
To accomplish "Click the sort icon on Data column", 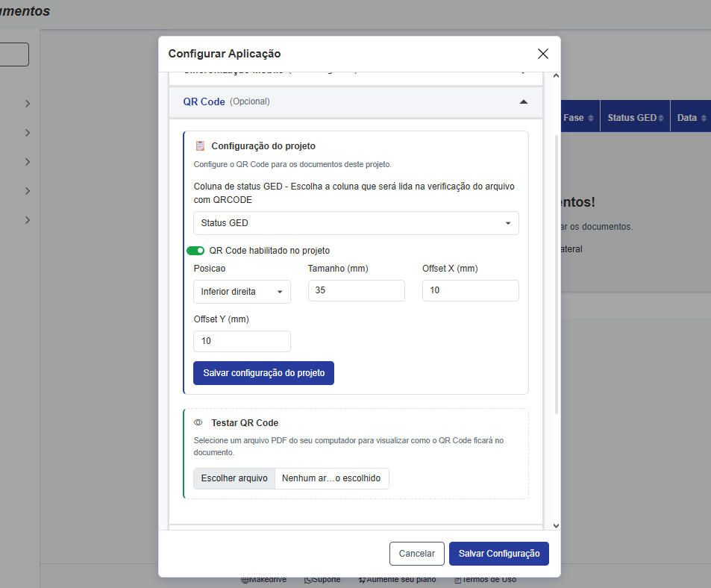I will [x=703, y=119].
